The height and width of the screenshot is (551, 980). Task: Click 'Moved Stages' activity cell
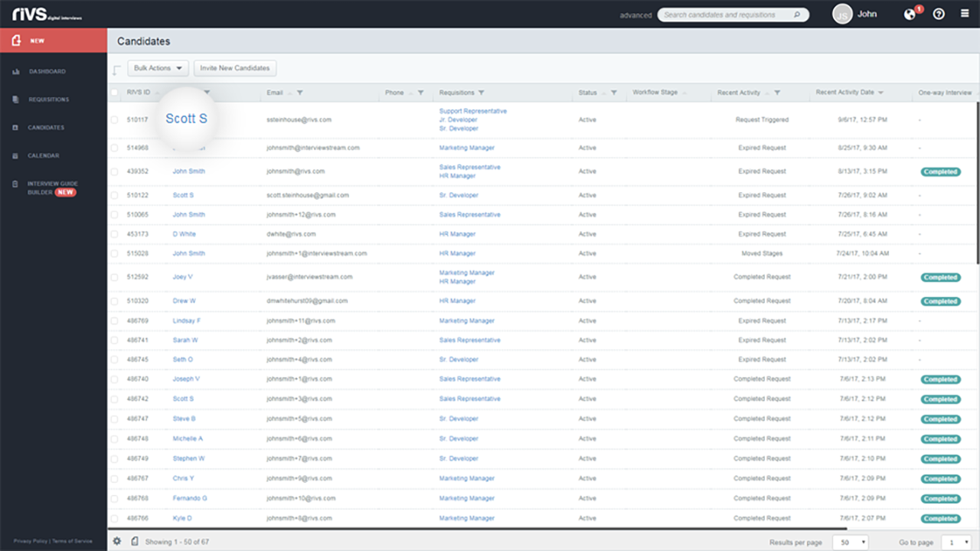(761, 253)
